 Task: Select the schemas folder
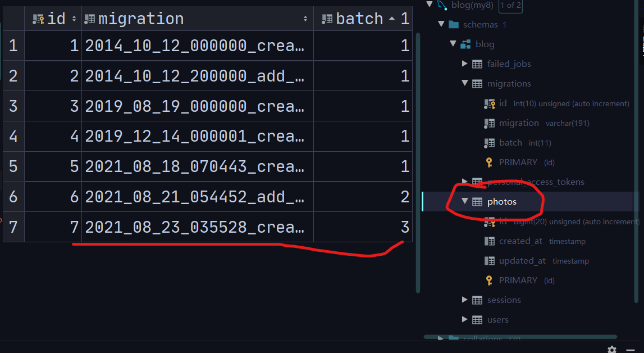coord(480,25)
